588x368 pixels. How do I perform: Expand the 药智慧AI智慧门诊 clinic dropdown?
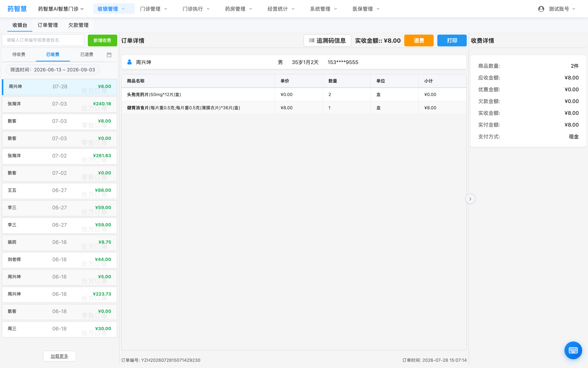[x=61, y=9]
